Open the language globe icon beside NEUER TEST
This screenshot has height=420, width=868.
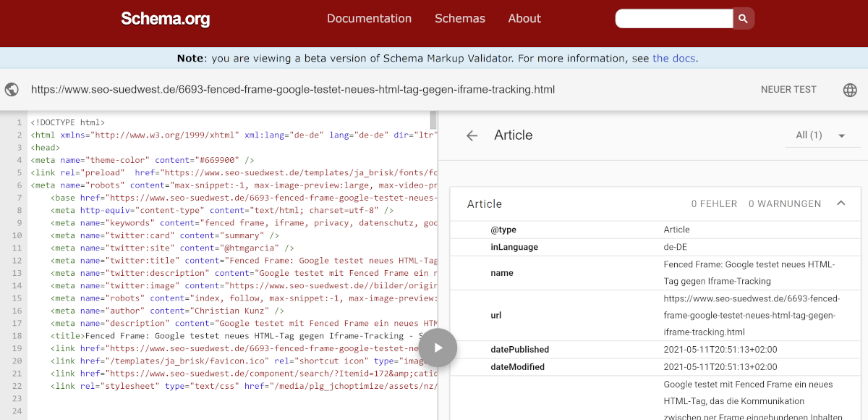850,90
